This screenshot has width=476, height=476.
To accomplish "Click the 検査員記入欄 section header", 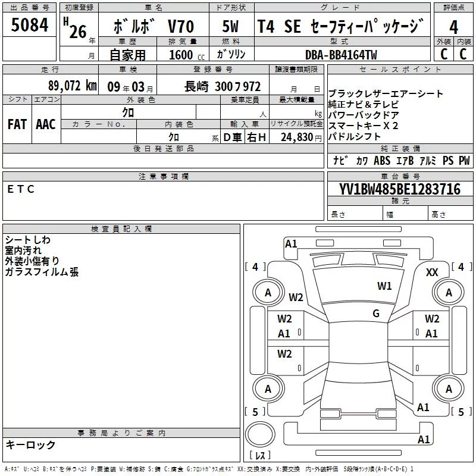I will coord(121,229).
